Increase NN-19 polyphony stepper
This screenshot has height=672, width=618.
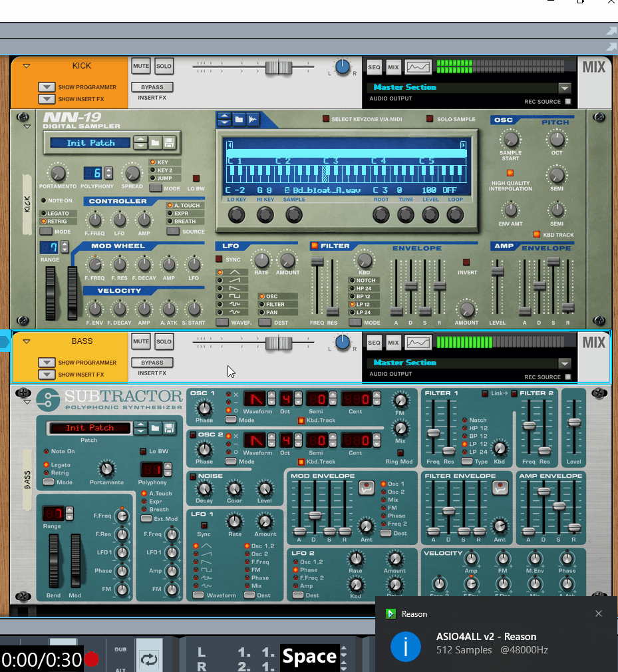pyautogui.click(x=109, y=170)
